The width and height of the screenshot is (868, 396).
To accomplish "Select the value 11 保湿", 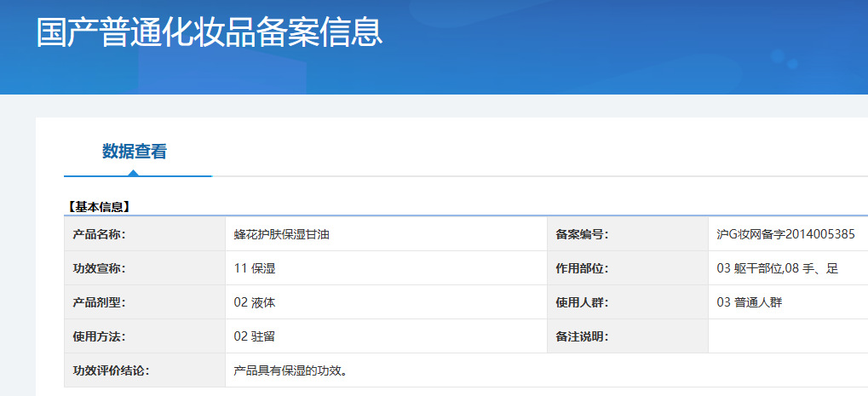I will pos(255,269).
